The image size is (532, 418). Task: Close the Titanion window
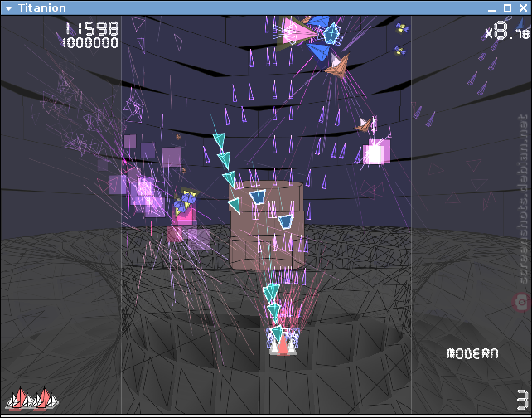(523, 7)
